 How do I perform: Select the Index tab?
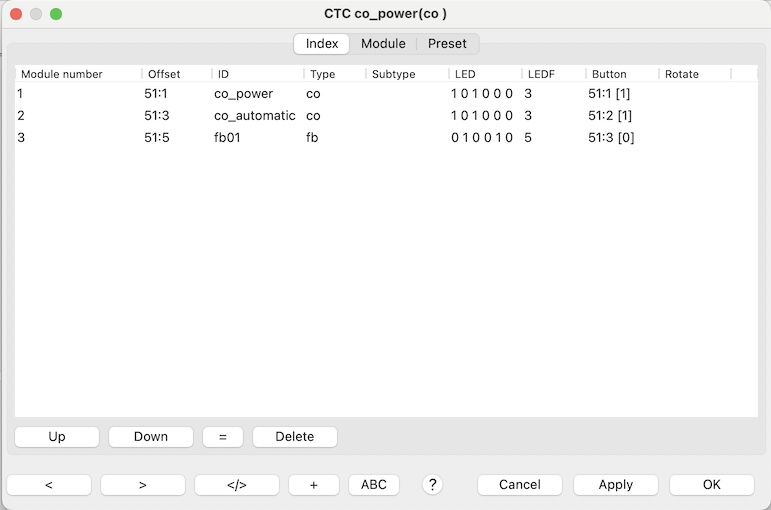pos(321,43)
